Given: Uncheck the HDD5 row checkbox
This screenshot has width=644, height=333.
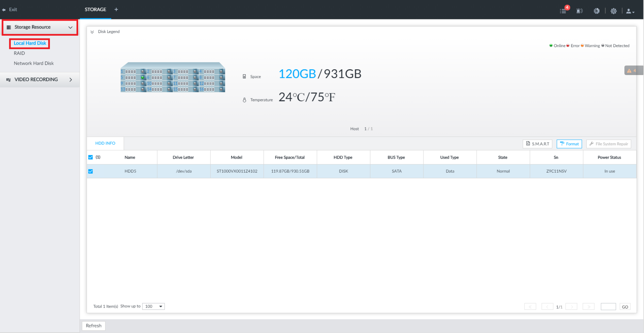Looking at the screenshot, I should pyautogui.click(x=90, y=171).
